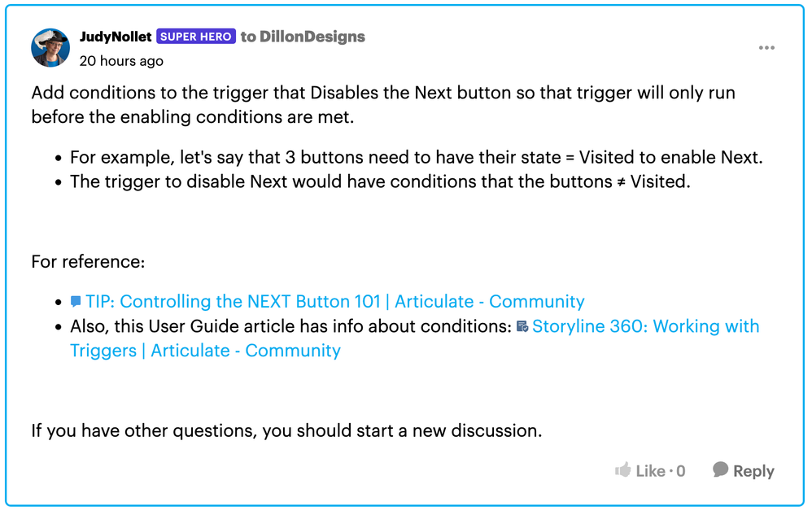Click the "start a new discussion" sentence

pyautogui.click(x=286, y=430)
